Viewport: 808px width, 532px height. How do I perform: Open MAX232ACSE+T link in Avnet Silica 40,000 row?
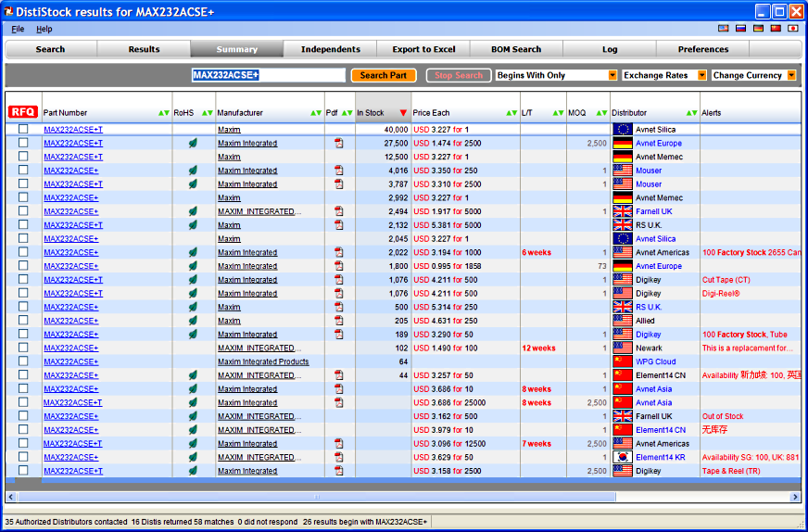73,130
